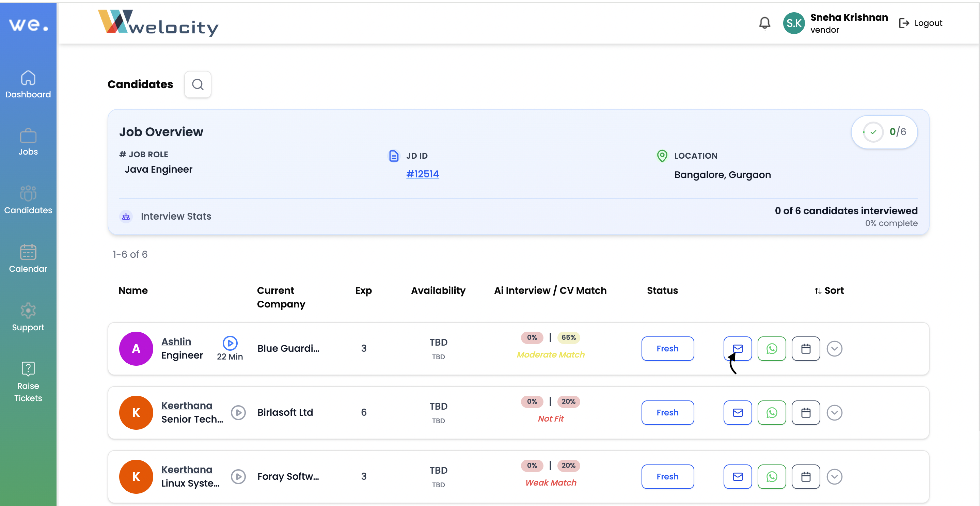
Task: Click WhatsApp icon for Keerthana at Birlasoft
Action: pyautogui.click(x=772, y=412)
